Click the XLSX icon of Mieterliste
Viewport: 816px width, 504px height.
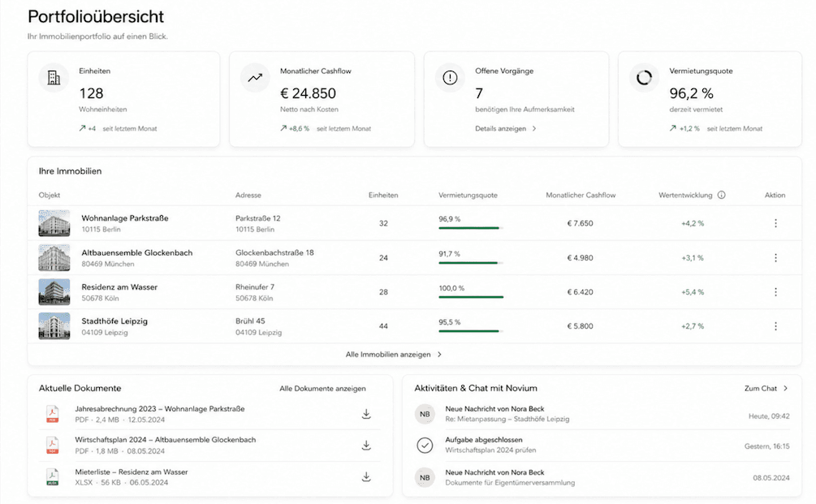coord(53,477)
